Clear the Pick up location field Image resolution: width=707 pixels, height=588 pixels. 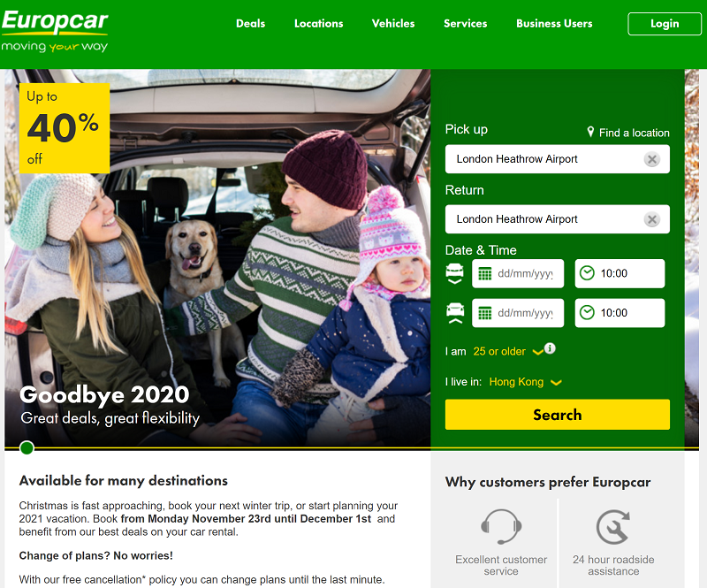point(651,159)
